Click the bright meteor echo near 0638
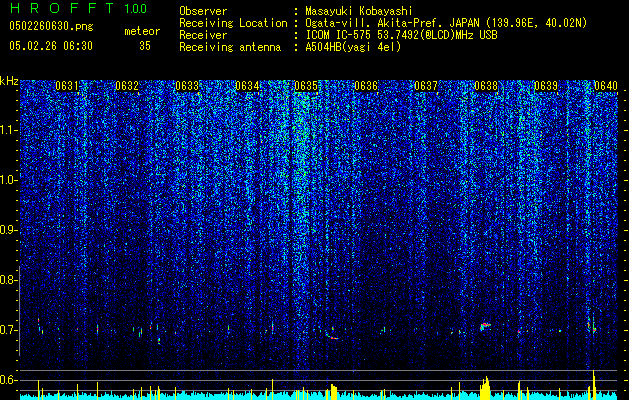 pos(485,326)
